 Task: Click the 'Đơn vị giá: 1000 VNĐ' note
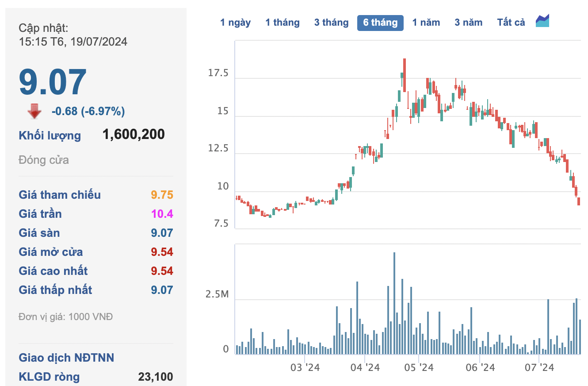point(66,317)
